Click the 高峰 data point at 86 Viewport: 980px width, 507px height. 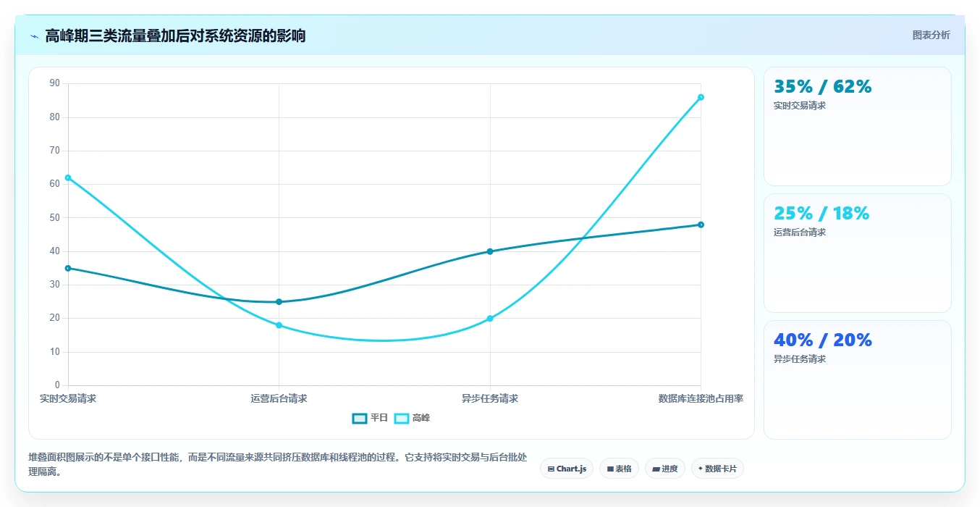[x=701, y=97]
